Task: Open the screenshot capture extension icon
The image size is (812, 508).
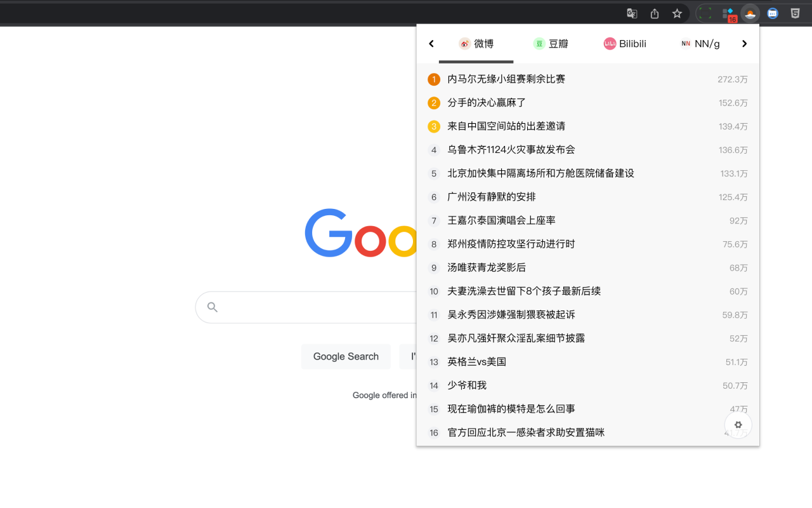Action: 705,13
